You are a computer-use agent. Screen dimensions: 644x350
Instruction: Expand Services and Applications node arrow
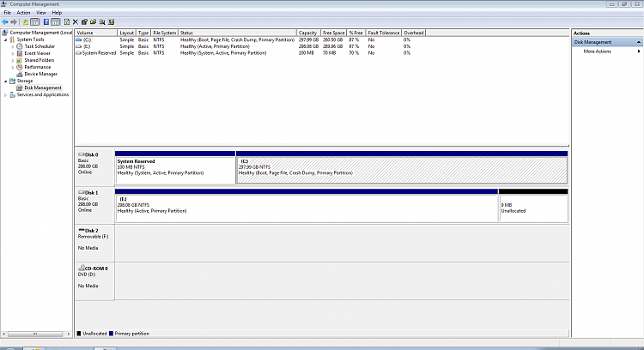click(x=6, y=94)
